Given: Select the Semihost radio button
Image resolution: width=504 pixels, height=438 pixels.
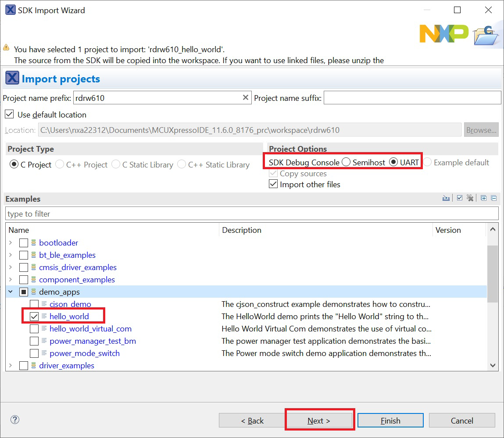Looking at the screenshot, I should click(346, 162).
